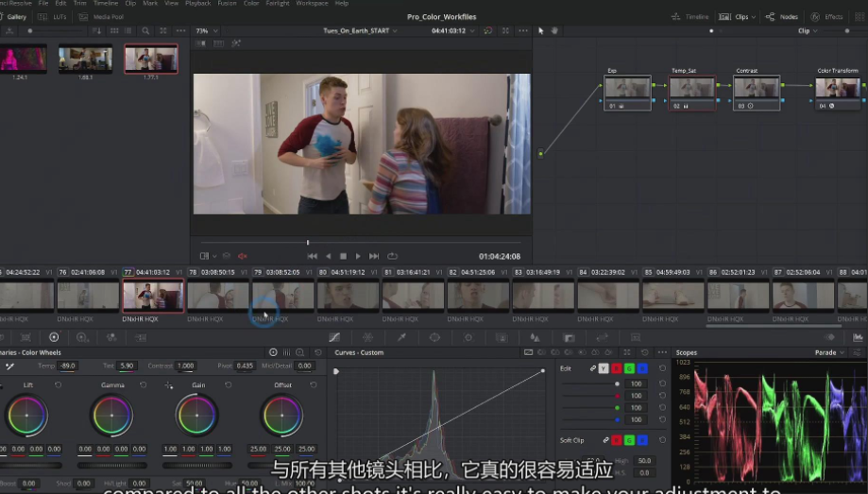The image size is (868, 494).
Task: Toggle the Soft Clip red channel
Action: 616,440
